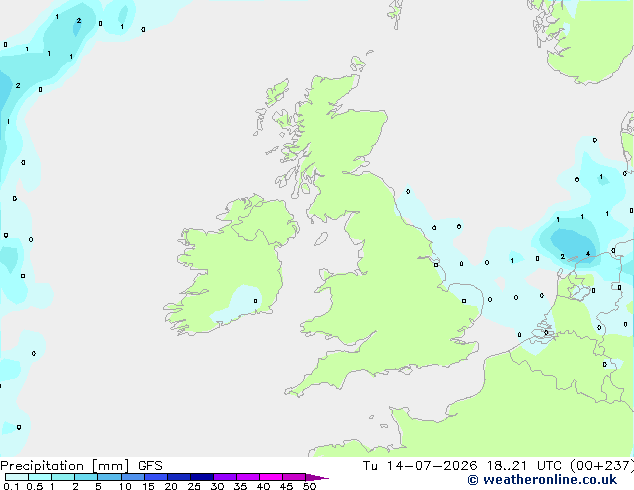
Task: Select the purple 30–35 mm legend block
Action: 224,477
